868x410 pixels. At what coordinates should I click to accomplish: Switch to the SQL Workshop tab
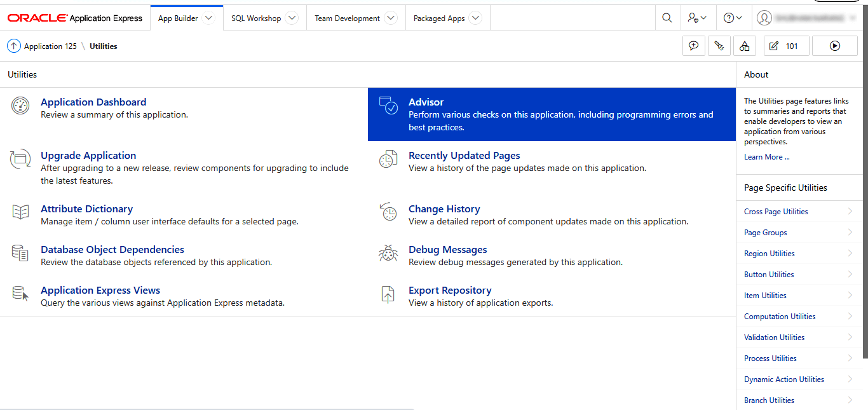tap(256, 18)
